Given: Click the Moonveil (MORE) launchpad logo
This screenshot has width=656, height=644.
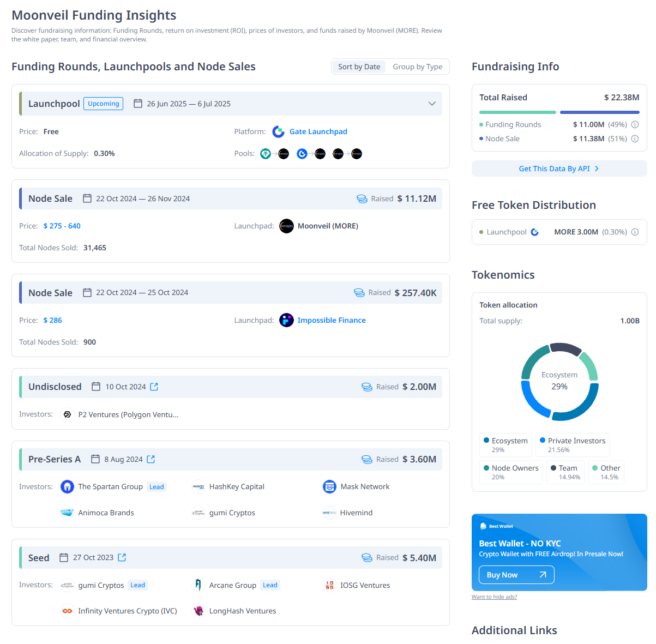Looking at the screenshot, I should click(286, 226).
